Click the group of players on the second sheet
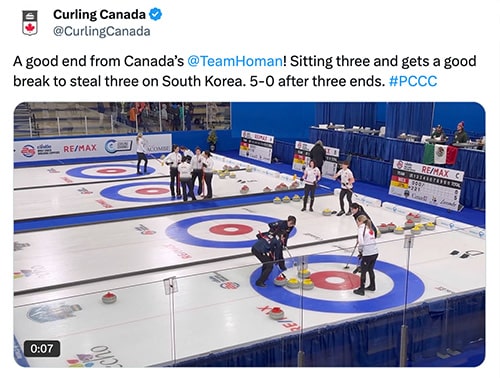Image resolution: width=500 pixels, height=378 pixels. (191, 173)
